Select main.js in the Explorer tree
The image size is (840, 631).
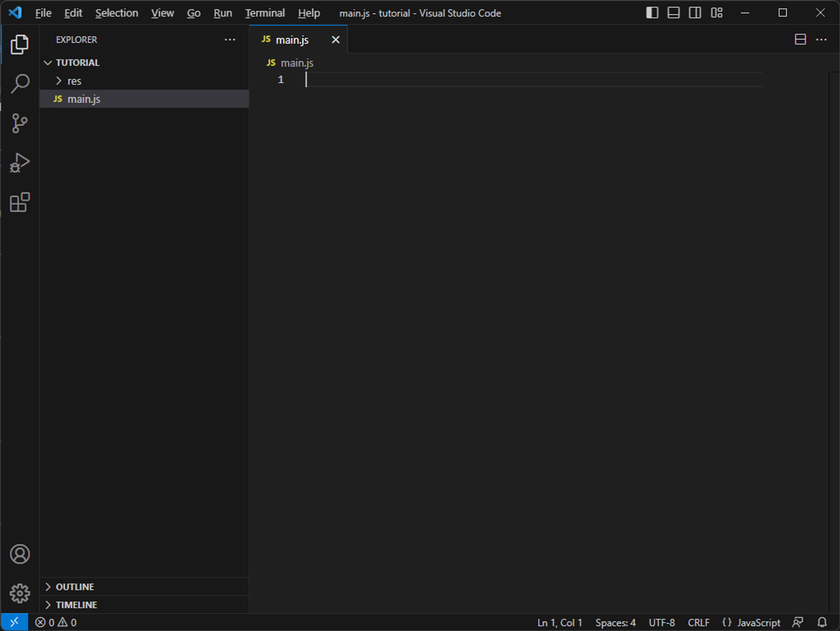[84, 99]
